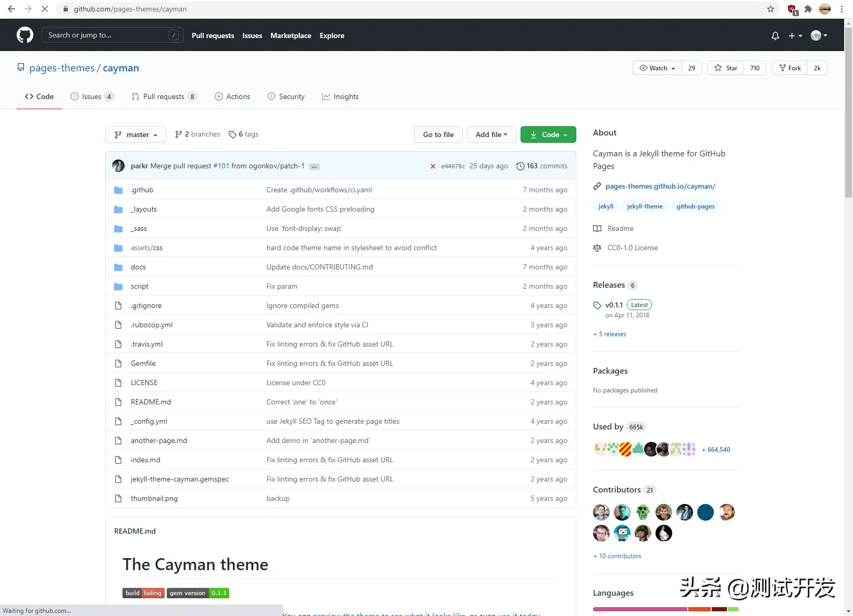Viewport: 853px width, 616px height.
Task: Switch to the Pull requests tab
Action: [165, 96]
